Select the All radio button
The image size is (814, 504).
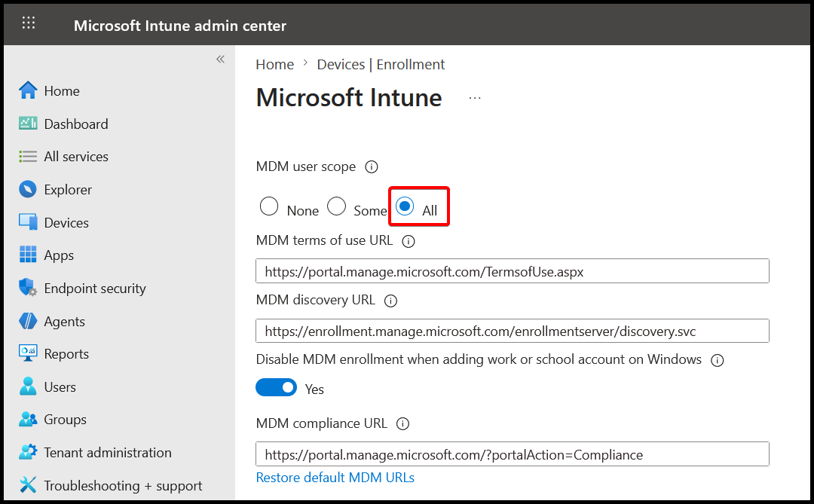click(405, 206)
